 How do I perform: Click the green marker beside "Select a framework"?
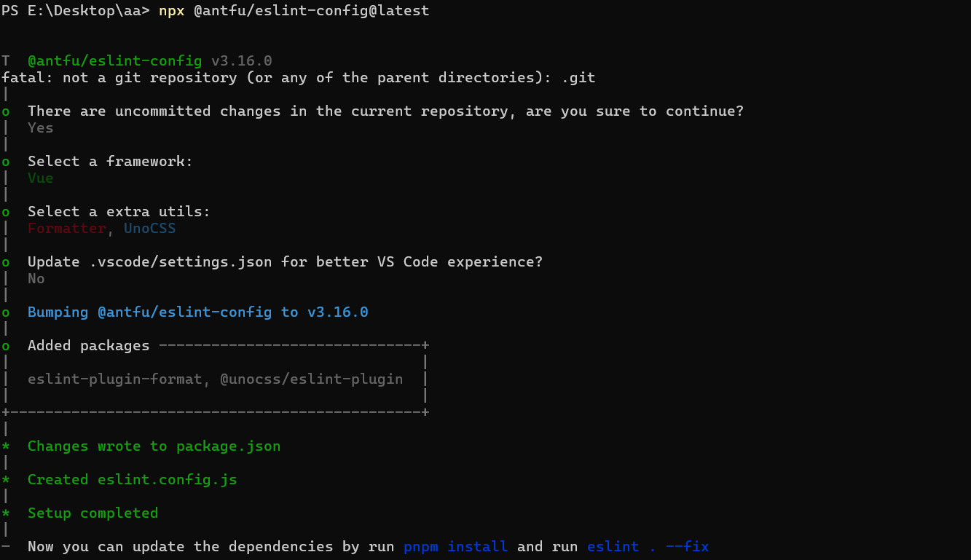(x=6, y=162)
